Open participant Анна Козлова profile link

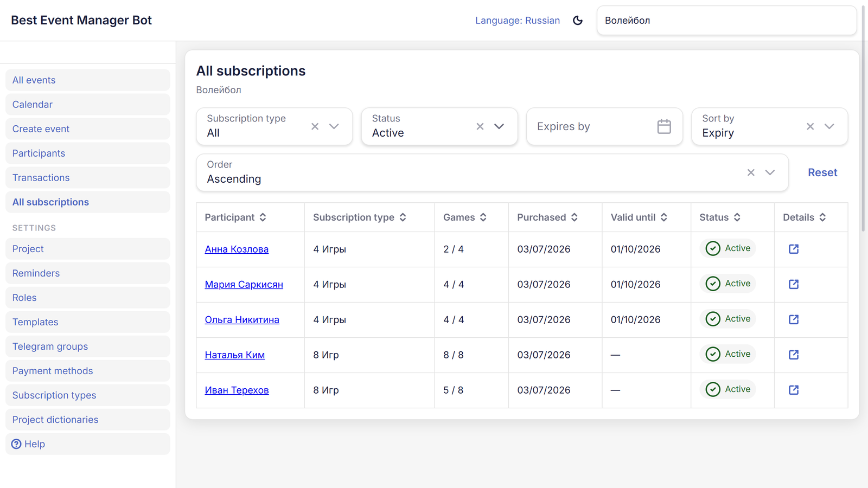point(237,249)
